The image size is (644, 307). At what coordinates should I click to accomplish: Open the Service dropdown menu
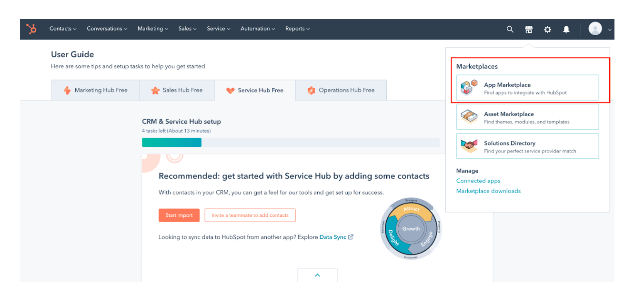[218, 29]
